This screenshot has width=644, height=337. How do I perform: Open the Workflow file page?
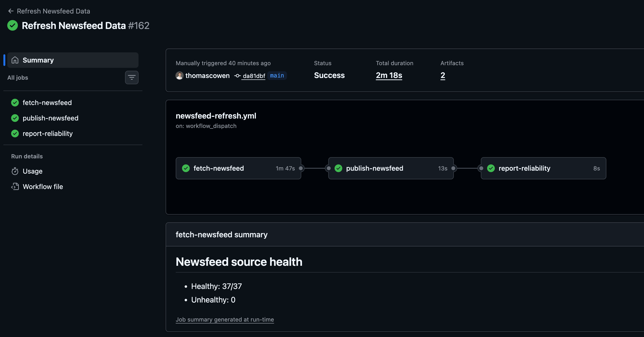click(73, 187)
